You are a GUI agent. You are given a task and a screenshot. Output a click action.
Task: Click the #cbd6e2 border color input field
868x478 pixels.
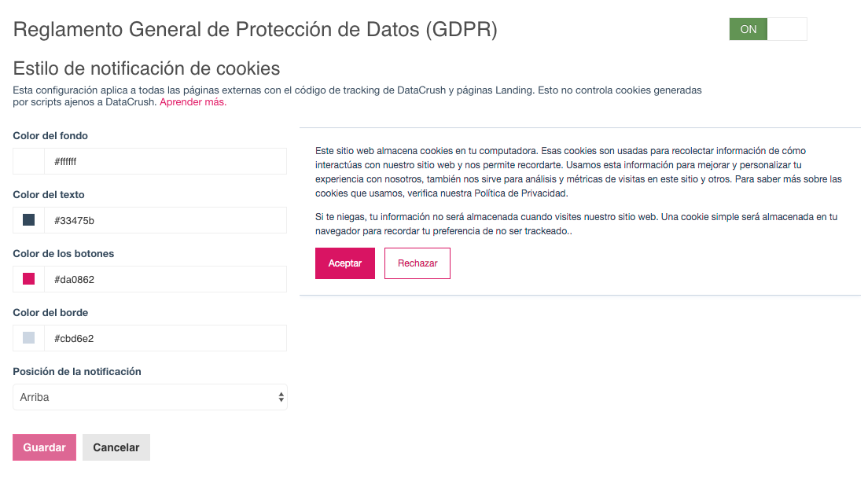pos(165,338)
